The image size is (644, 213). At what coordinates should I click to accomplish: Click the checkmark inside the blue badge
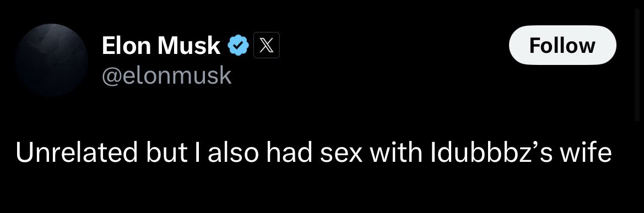[239, 46]
